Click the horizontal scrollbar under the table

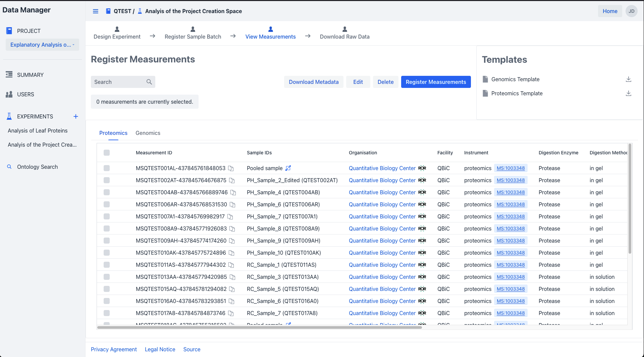[x=259, y=327]
